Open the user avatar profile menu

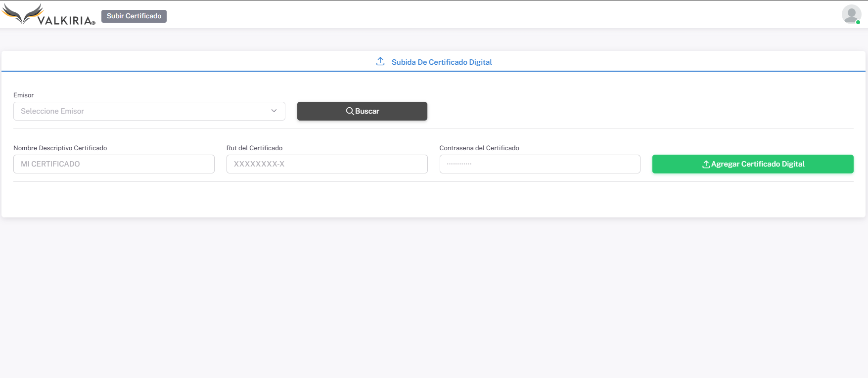pyautogui.click(x=851, y=14)
